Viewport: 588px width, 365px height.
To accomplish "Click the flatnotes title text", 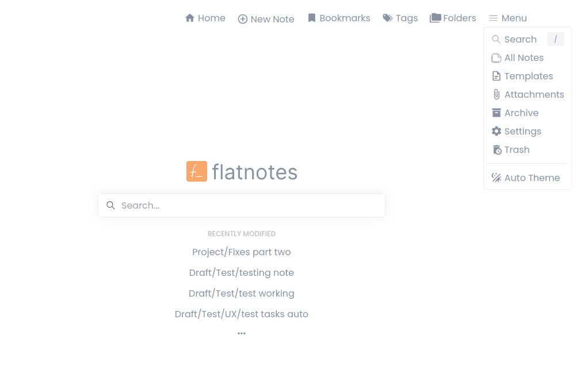I will coord(255,172).
